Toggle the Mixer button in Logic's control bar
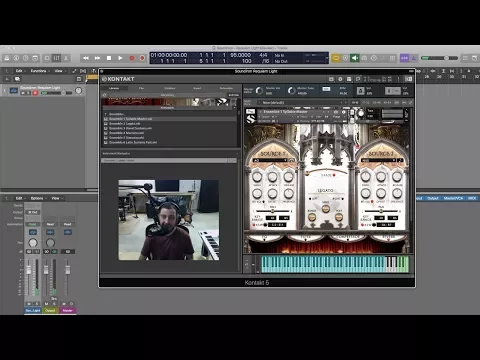This screenshot has width=480, height=360. click(x=56, y=58)
